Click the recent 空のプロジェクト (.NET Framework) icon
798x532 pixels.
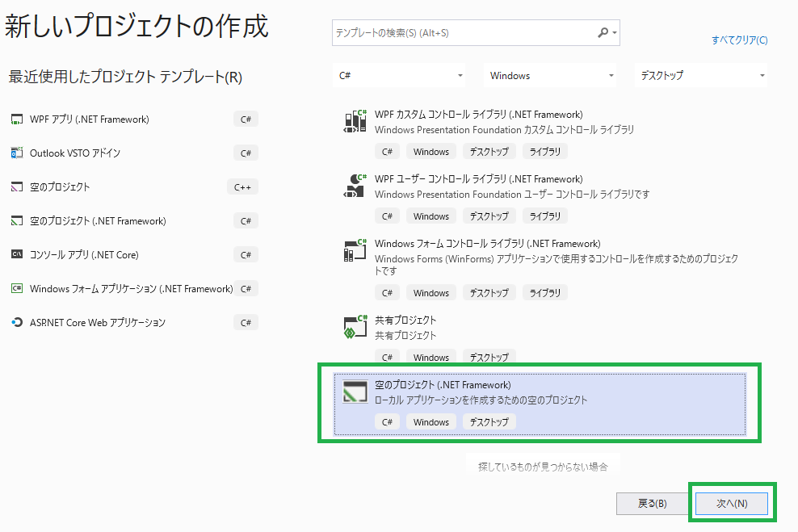17,220
